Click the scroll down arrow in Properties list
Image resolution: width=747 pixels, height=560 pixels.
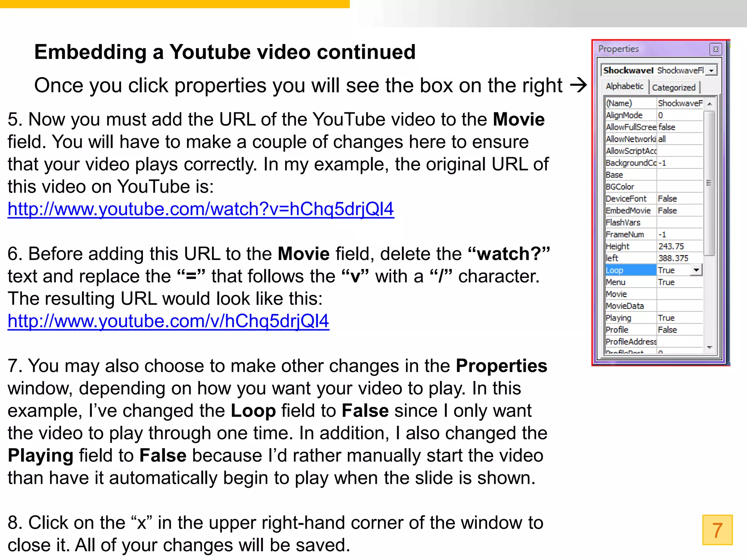709,347
